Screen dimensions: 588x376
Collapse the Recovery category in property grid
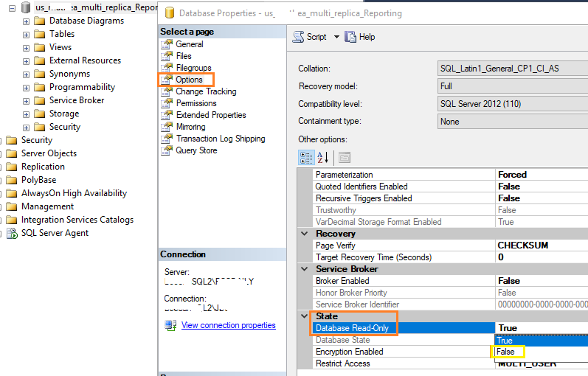(305, 234)
